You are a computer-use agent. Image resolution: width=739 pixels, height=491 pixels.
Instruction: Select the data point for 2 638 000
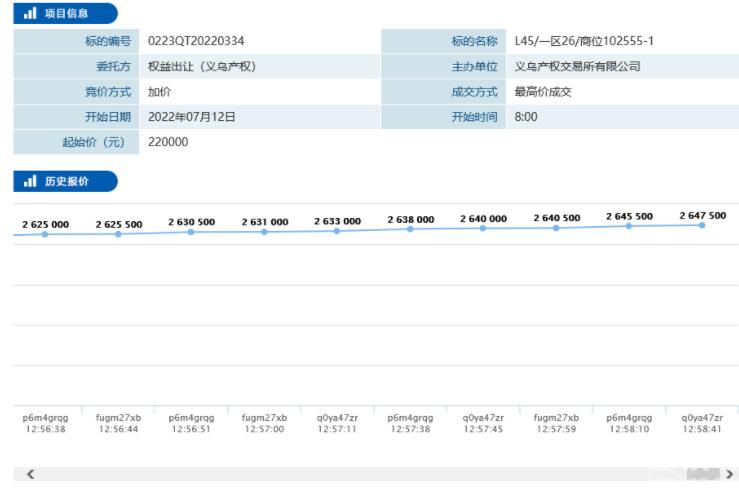pyautogui.click(x=410, y=229)
